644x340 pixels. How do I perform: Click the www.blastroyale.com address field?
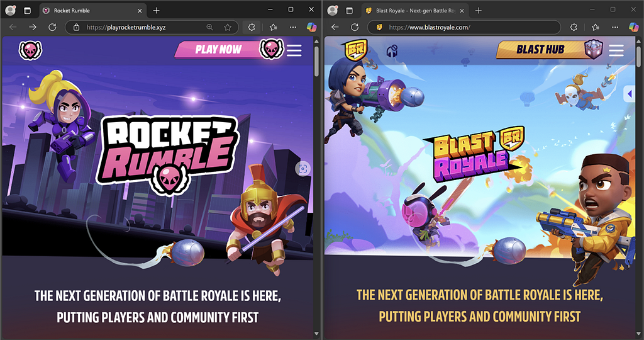tap(464, 27)
